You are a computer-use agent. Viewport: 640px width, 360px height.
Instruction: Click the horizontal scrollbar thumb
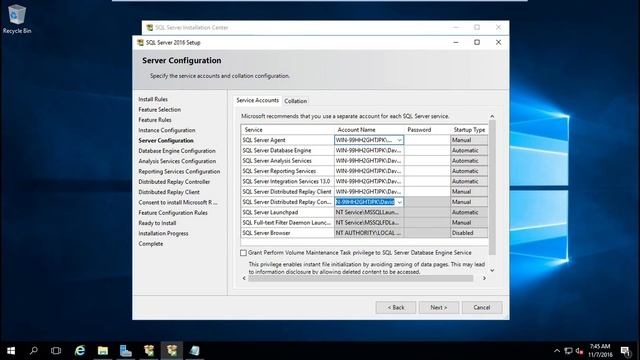[x=360, y=278]
